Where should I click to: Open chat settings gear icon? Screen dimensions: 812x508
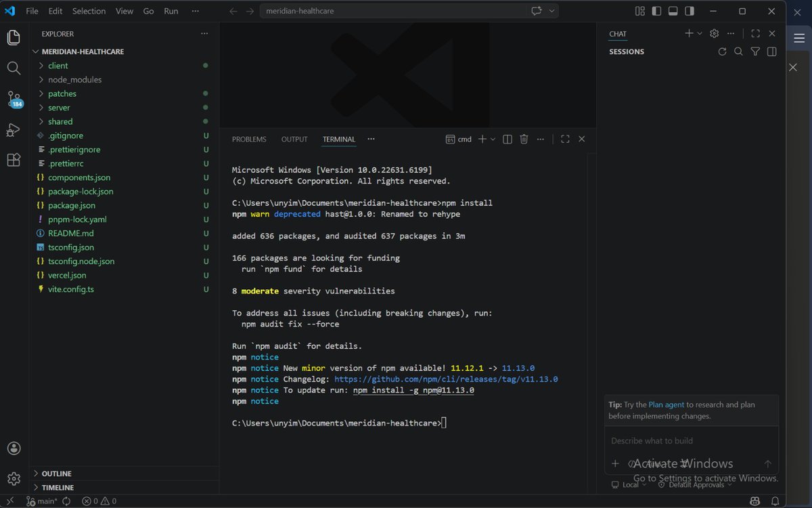pos(714,33)
